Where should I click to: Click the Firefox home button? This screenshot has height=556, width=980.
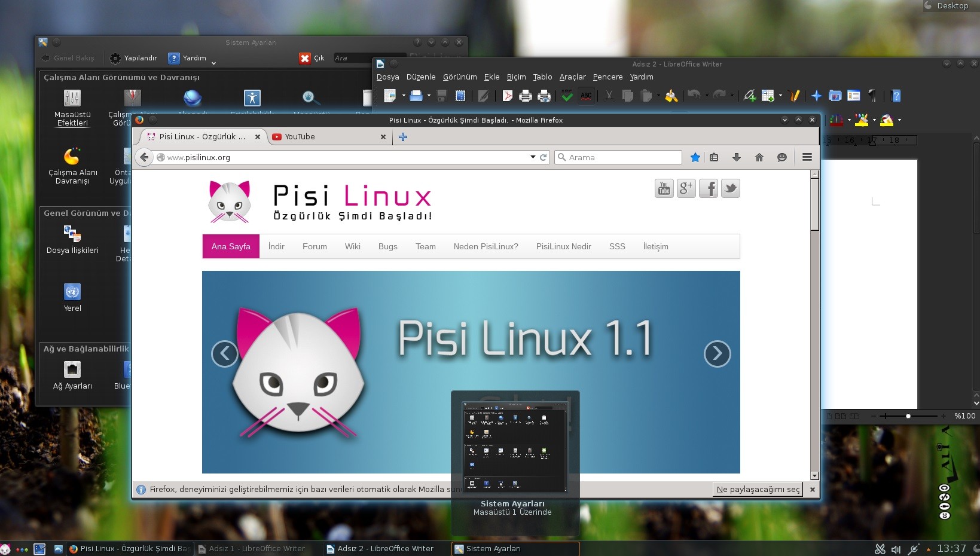tap(759, 157)
